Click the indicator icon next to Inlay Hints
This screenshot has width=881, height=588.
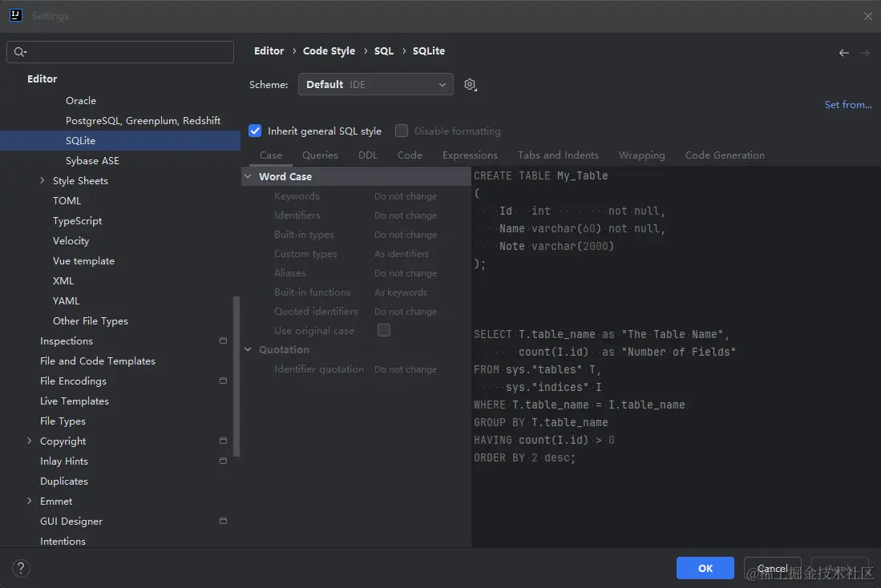tap(222, 461)
